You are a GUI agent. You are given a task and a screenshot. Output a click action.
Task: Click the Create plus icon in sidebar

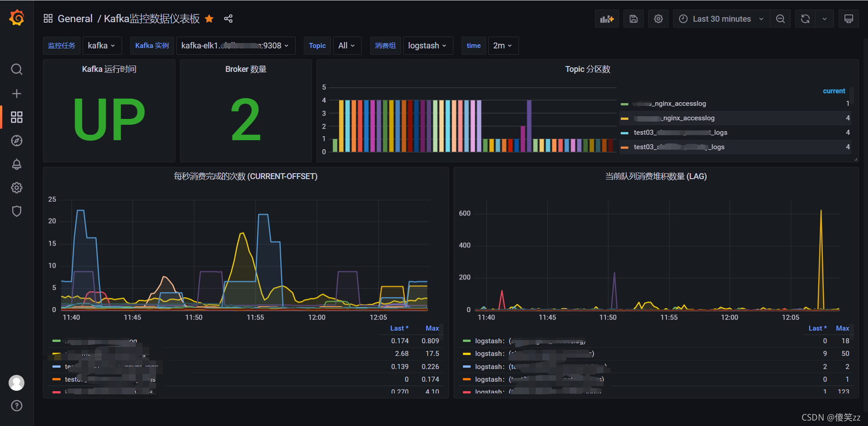(17, 94)
